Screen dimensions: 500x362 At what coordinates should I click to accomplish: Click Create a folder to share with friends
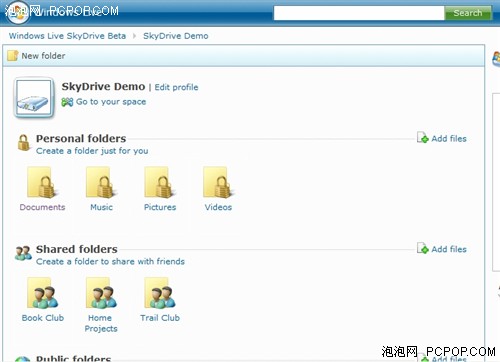[x=110, y=262]
